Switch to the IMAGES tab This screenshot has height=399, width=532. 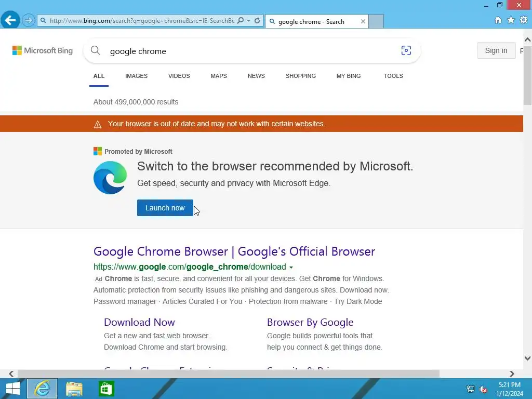(137, 76)
